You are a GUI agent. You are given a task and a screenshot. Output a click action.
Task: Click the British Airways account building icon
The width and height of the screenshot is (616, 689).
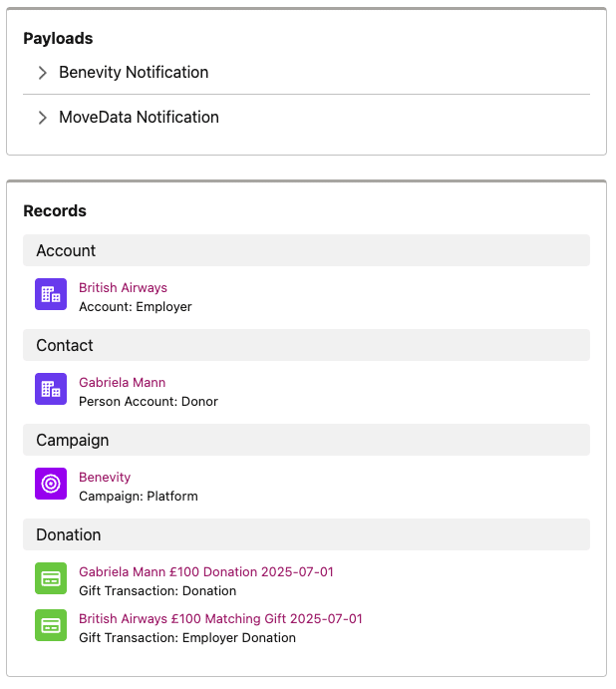coord(51,294)
